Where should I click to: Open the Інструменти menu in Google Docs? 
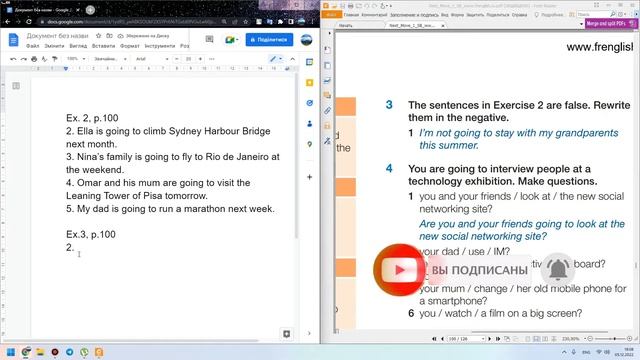(160, 46)
